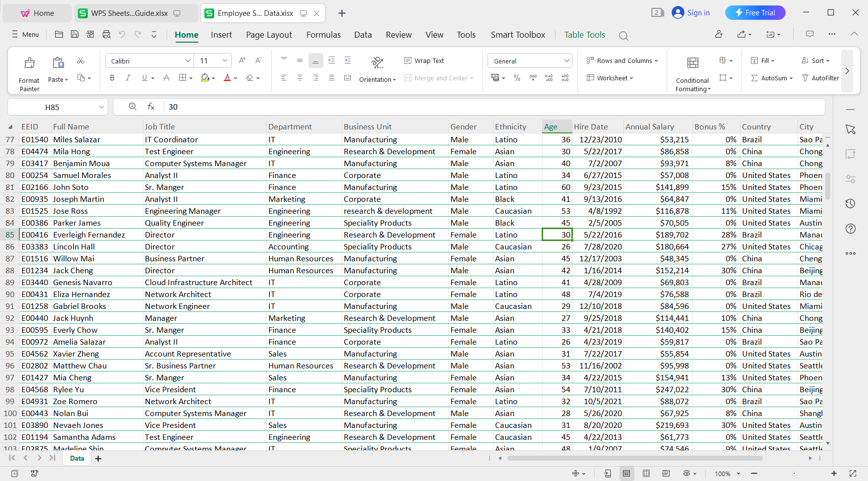
Task: Open the ribbon search magnifier
Action: click(623, 35)
